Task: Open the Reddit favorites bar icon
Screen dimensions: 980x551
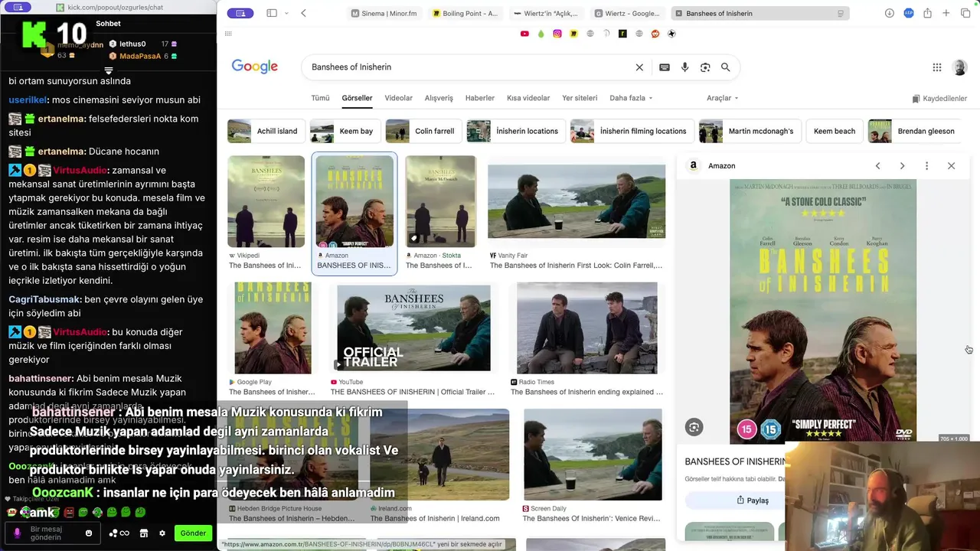Action: pos(655,34)
